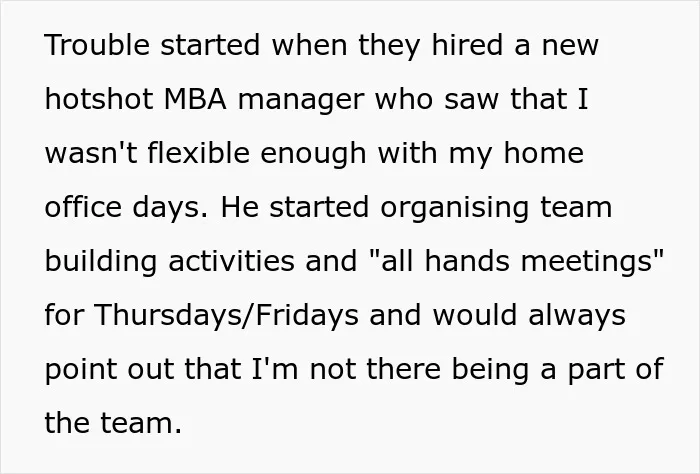Image resolution: width=700 pixels, height=474 pixels.
Task: Click the word "organising"
Action: point(454,209)
